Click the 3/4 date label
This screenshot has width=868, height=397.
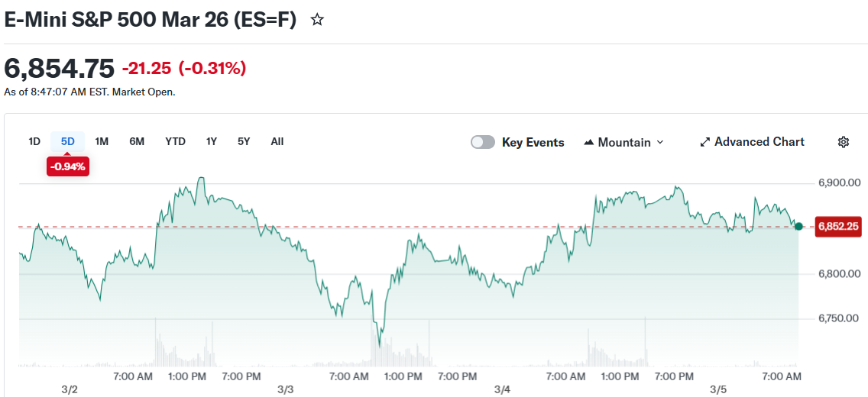pos(502,390)
